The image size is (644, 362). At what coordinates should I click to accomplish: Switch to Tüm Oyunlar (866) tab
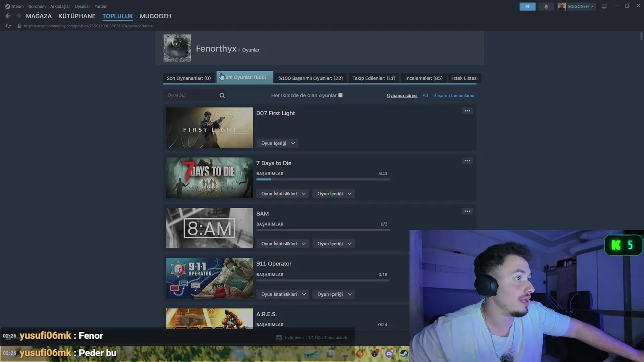(x=245, y=77)
